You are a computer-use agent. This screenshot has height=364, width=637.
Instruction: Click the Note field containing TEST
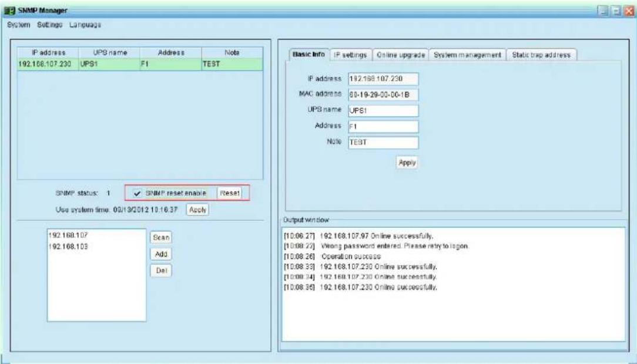(383, 142)
